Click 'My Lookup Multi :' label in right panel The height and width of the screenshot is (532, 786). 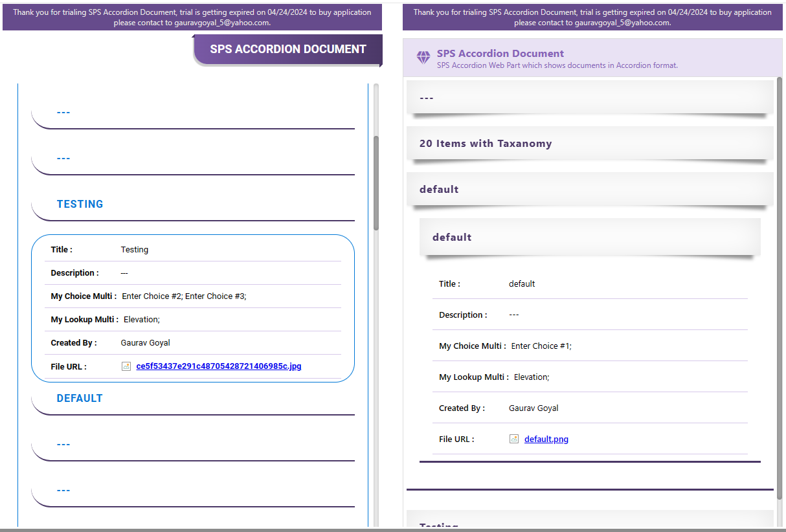[474, 377]
